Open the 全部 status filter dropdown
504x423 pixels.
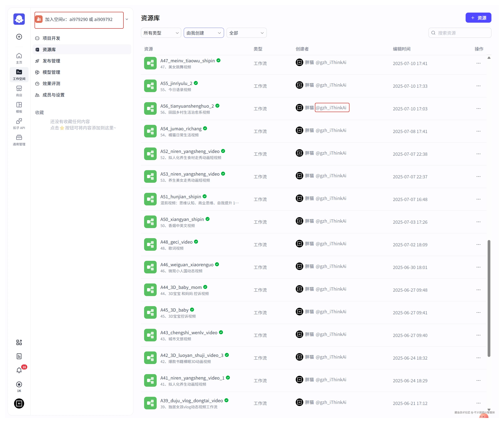click(x=246, y=33)
